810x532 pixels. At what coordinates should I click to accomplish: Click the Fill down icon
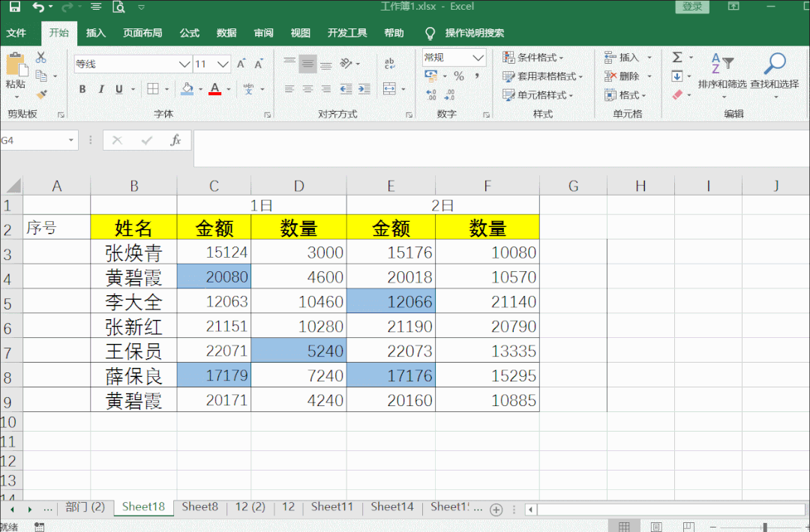tap(677, 76)
